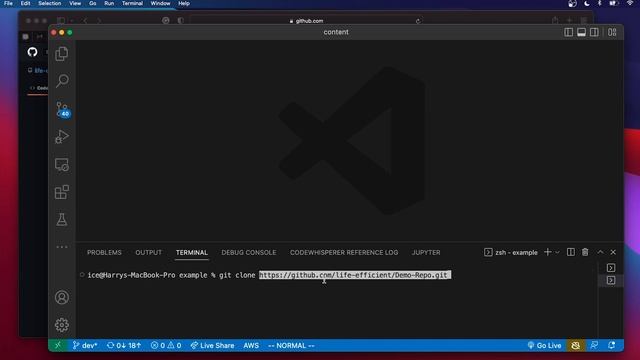Select the TERMINAL tab
This screenshot has width=640, height=360.
pos(192,253)
